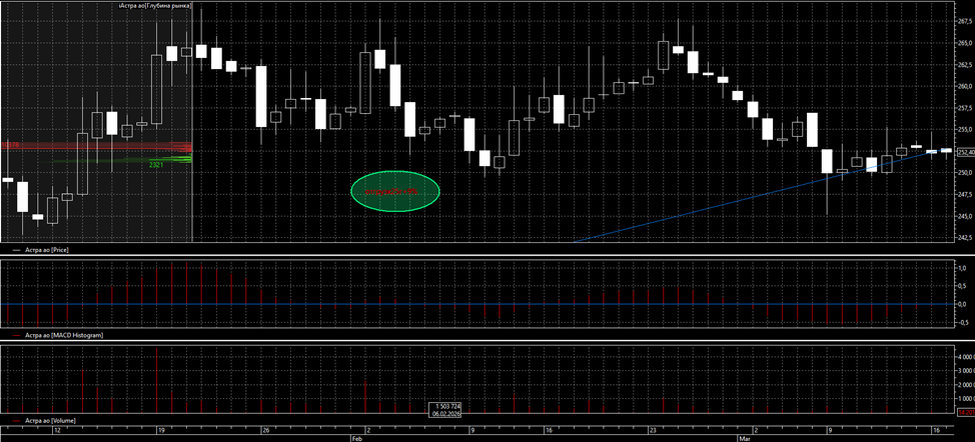Viewport: 975px width, 442px height.
Task: Click the red ask volume label 10378
Action: tap(11, 145)
